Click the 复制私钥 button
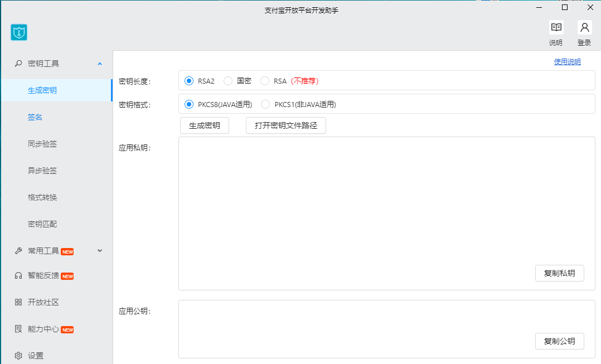The width and height of the screenshot is (601, 364). pyautogui.click(x=560, y=273)
